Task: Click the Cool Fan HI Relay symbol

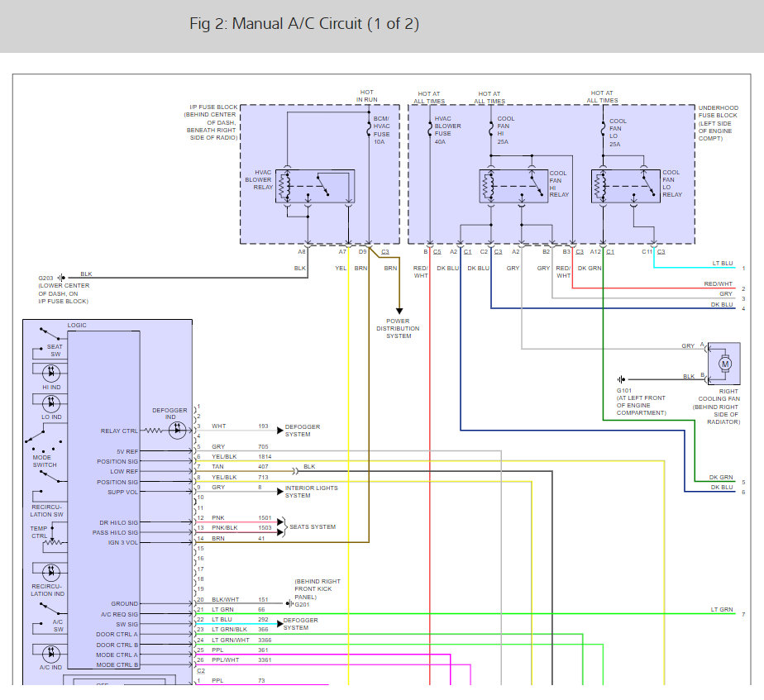Action: click(513, 186)
